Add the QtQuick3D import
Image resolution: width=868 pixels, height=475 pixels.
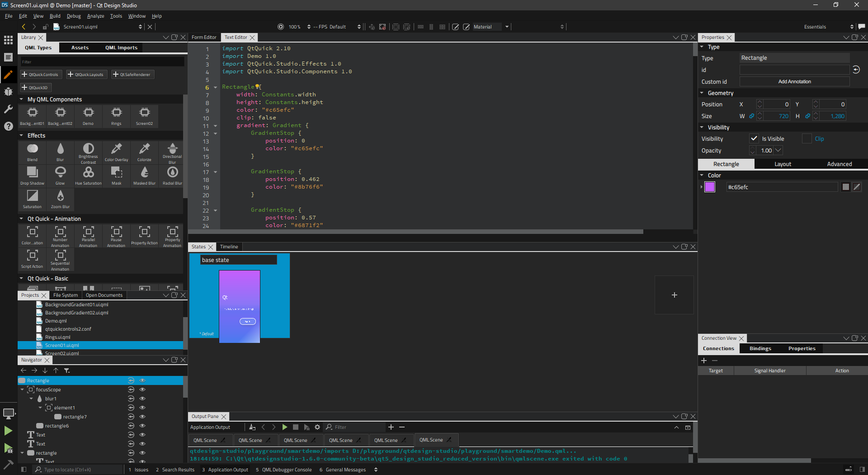click(35, 87)
